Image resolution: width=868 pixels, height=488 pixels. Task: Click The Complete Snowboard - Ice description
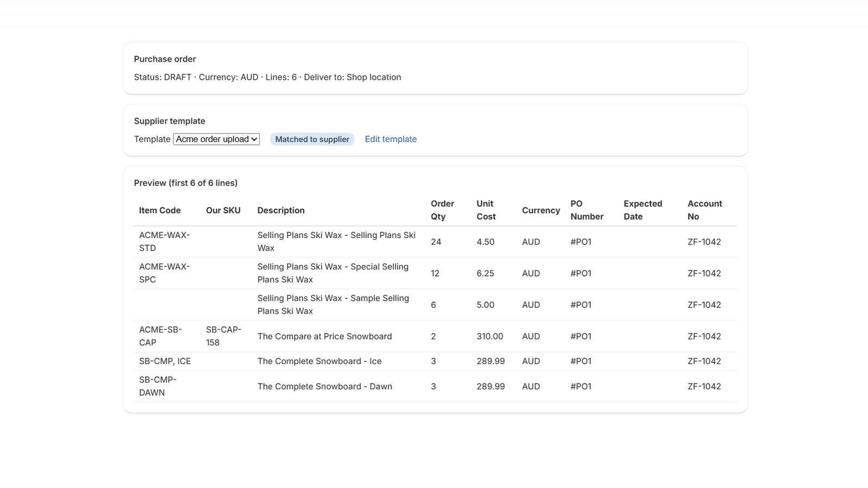pos(320,361)
